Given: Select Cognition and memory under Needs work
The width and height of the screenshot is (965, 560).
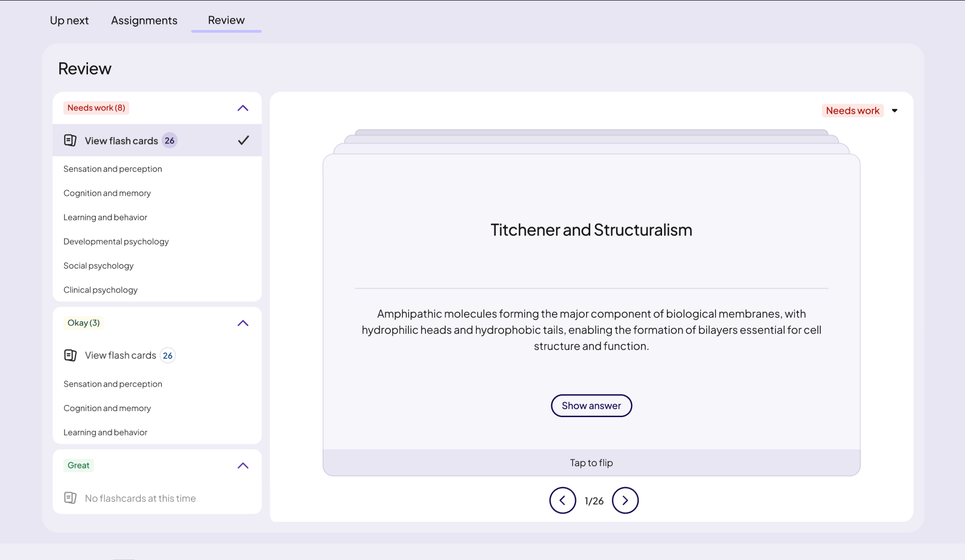Looking at the screenshot, I should (x=107, y=193).
